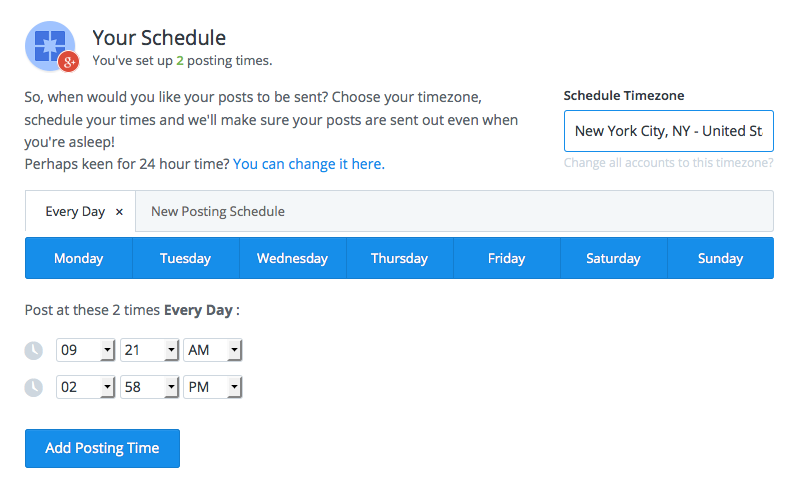This screenshot has height=483, width=789.
Task: Open the minute dropdown showing 21
Action: [x=149, y=350]
